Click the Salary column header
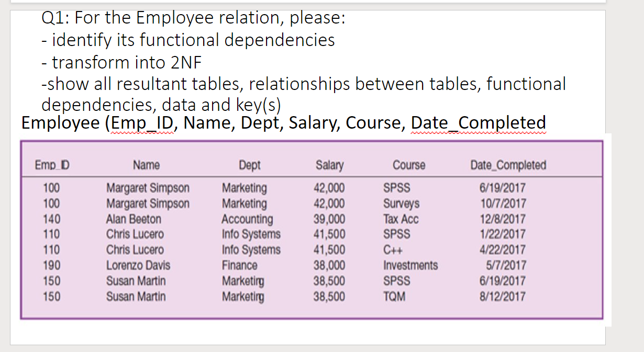 pos(329,165)
